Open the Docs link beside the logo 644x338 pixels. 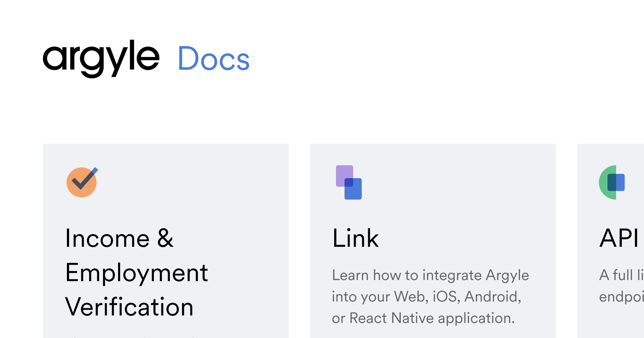(x=214, y=59)
